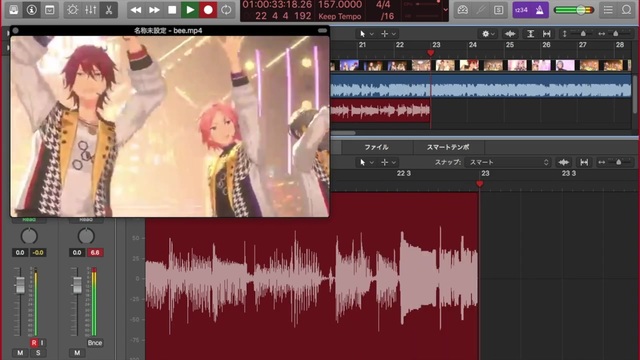640x360 pixels.
Task: Click the red Record button
Action: click(208, 10)
